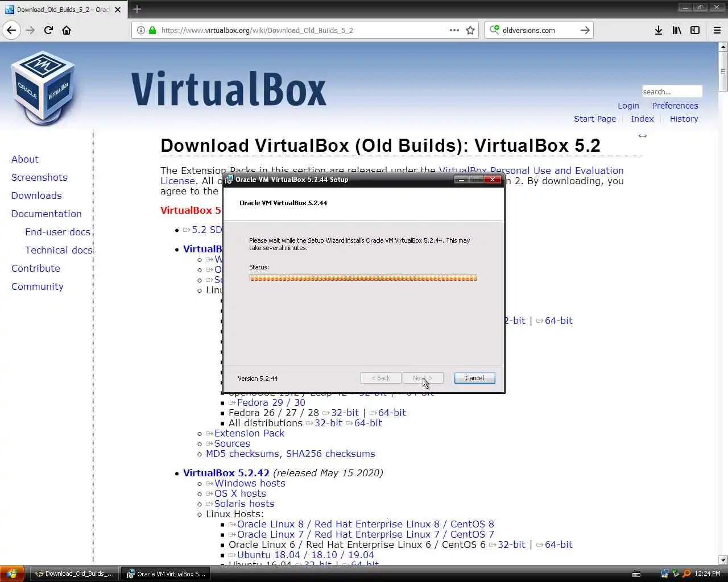This screenshot has height=582, width=728.
Task: Open Documentation in the sidebar
Action: pos(47,214)
